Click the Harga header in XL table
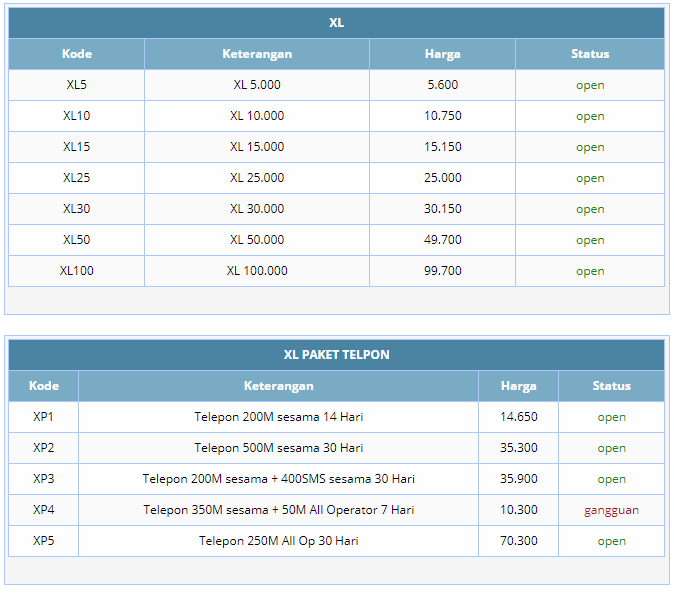 [x=442, y=54]
